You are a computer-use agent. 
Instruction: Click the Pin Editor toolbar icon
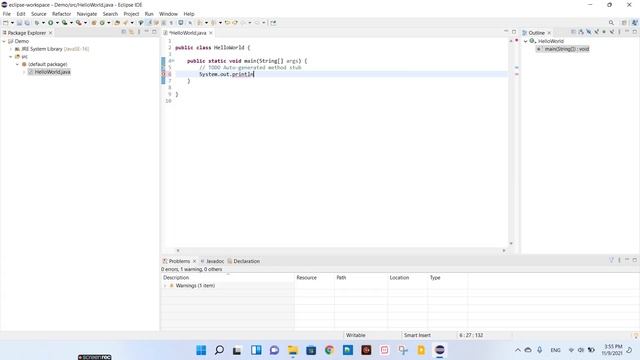[273, 23]
